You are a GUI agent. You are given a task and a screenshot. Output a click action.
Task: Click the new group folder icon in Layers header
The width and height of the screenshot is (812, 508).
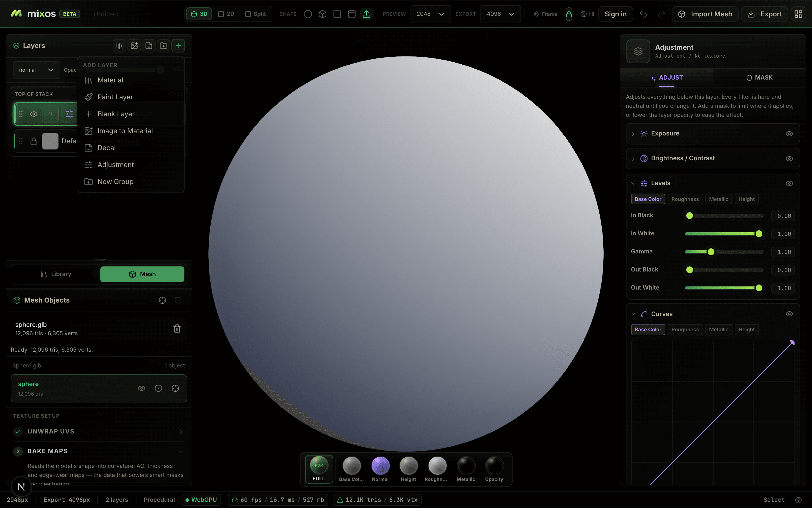(x=164, y=46)
